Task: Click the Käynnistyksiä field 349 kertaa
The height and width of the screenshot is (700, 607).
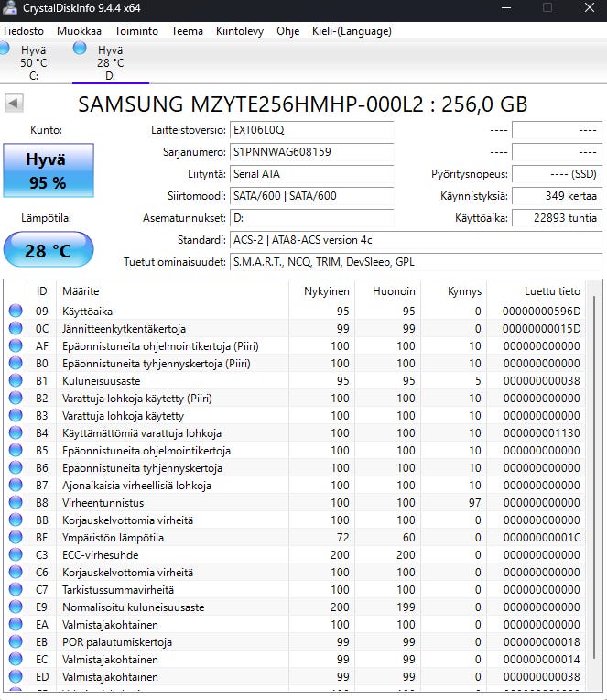Action: 557,196
